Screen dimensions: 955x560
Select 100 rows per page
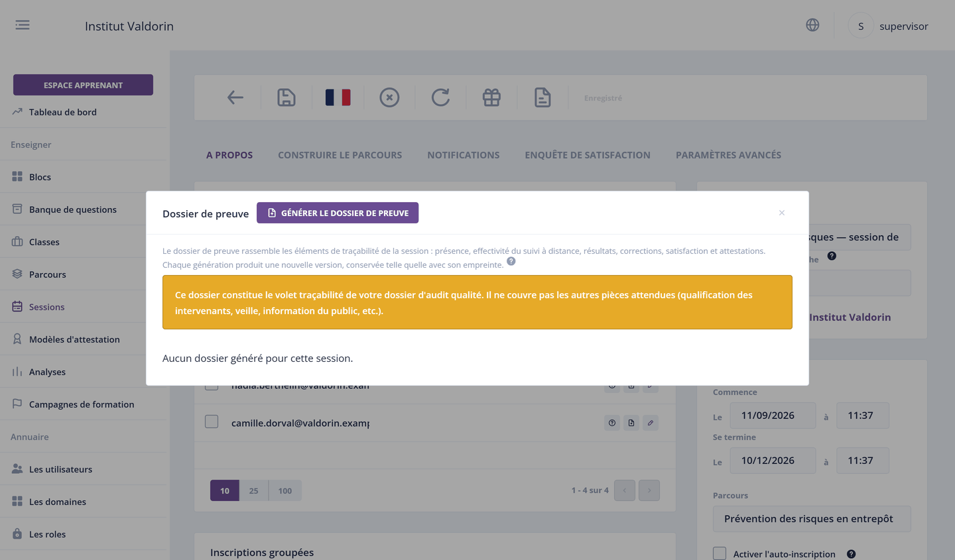pos(285,490)
